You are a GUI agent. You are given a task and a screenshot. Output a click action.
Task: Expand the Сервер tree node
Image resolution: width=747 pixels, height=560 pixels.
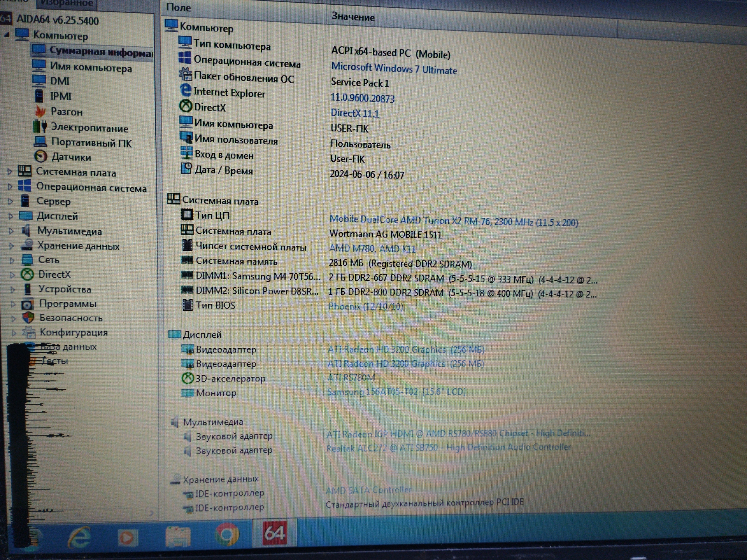coord(11,201)
